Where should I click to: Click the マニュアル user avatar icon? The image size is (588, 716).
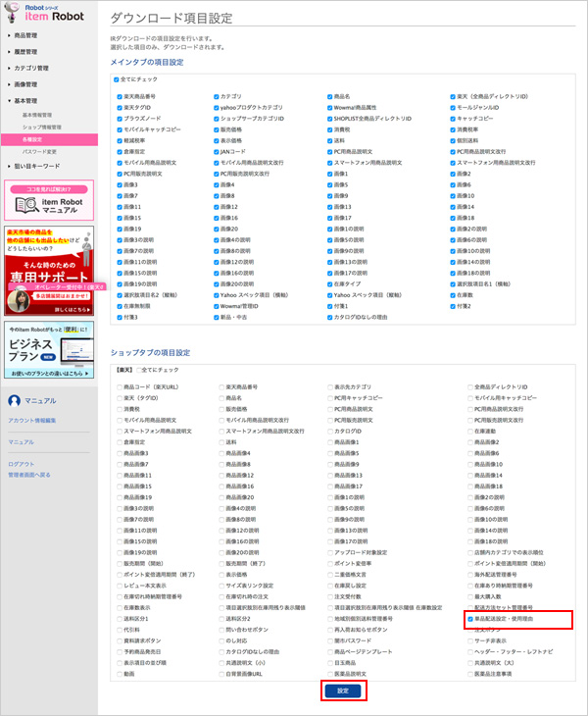(x=14, y=400)
